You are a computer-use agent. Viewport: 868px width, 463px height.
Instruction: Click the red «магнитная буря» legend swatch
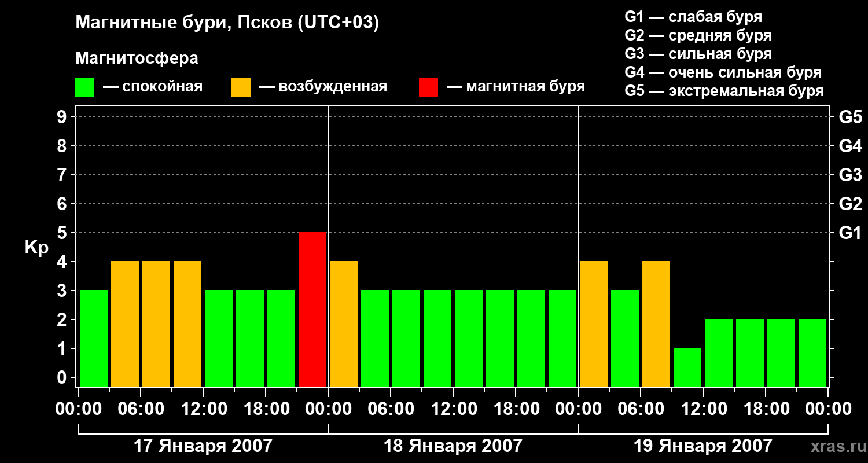pyautogui.click(x=429, y=87)
